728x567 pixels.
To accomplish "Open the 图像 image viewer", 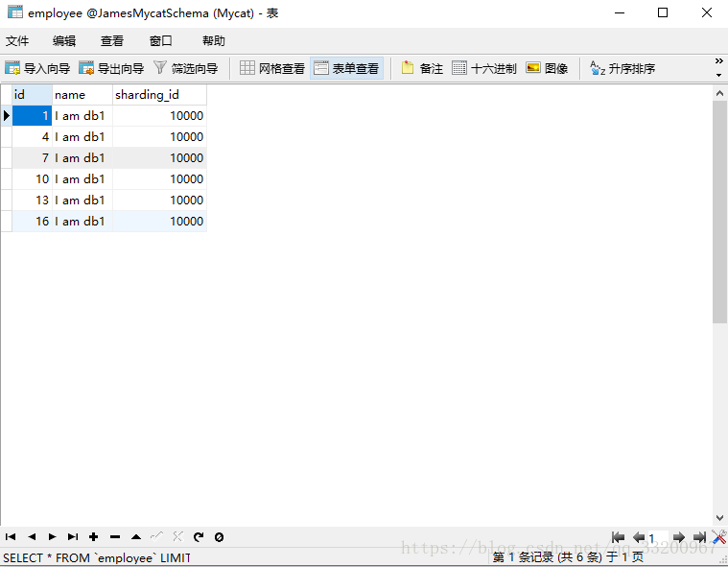I will (x=547, y=68).
